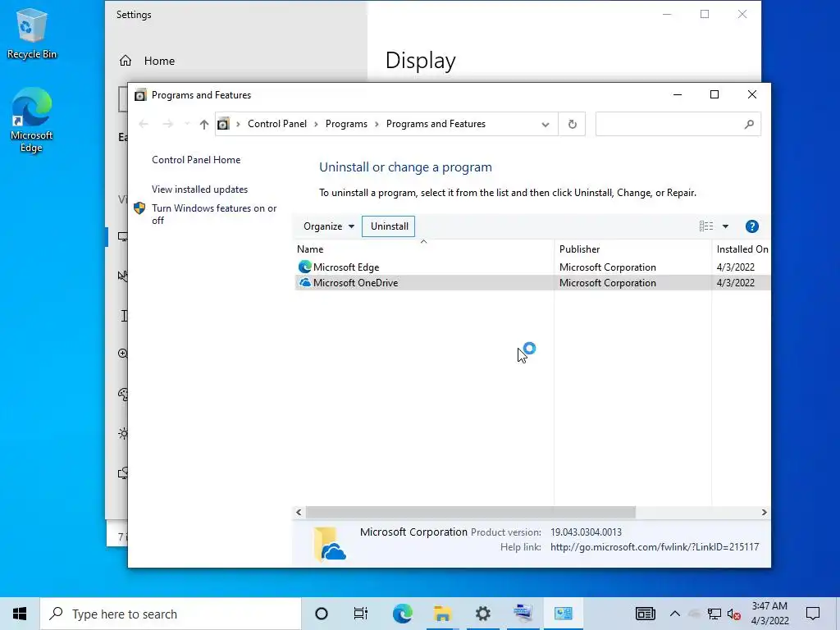
Task: Launch Edge from the taskbar
Action: tap(402, 614)
